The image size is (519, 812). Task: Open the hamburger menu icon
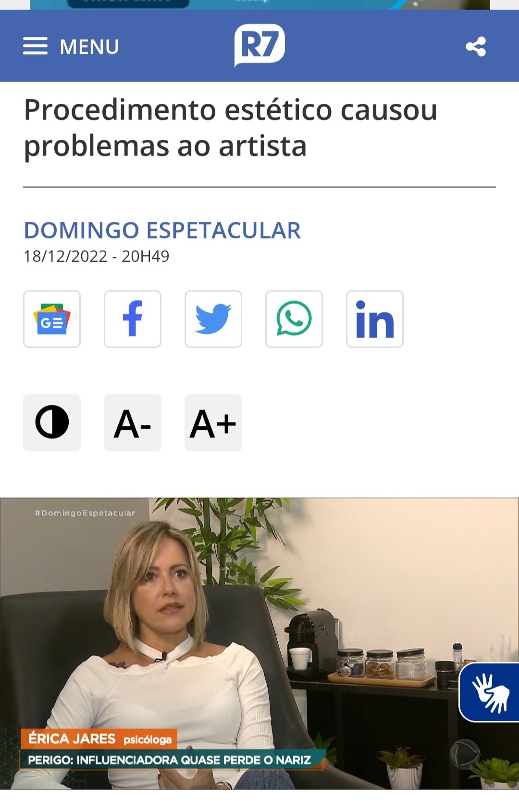click(x=35, y=46)
